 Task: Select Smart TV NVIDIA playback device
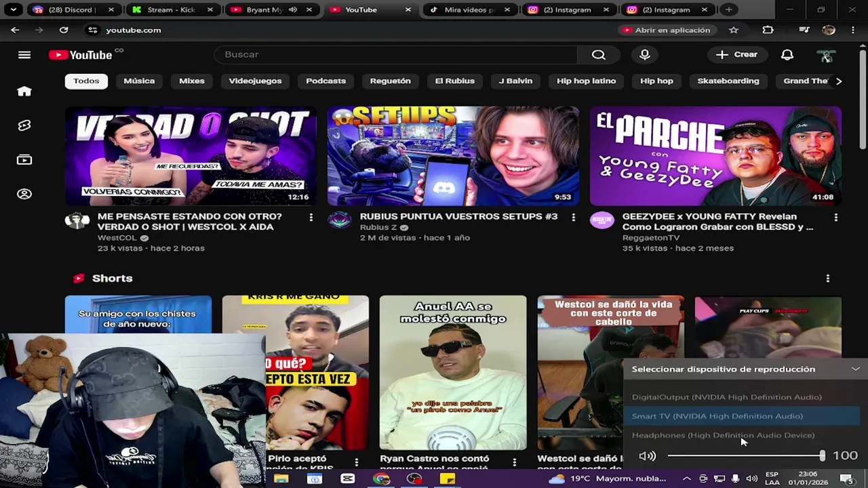(742, 416)
